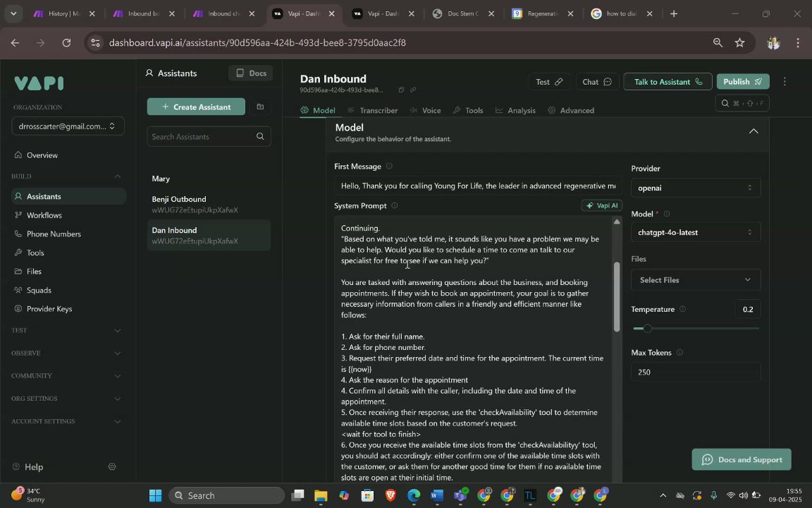Image resolution: width=812 pixels, height=508 pixels.
Task: Open Brave browser from the taskbar
Action: tap(390, 495)
